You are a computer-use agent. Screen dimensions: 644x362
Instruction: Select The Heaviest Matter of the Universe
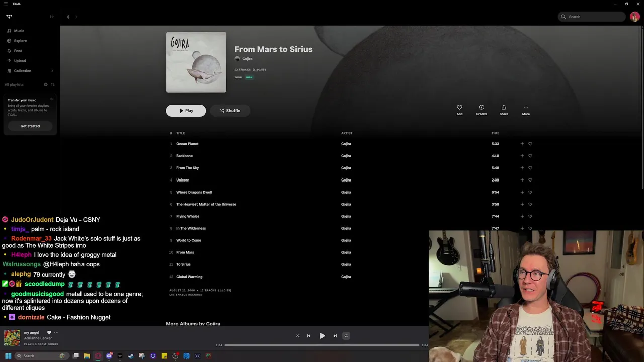click(206, 204)
